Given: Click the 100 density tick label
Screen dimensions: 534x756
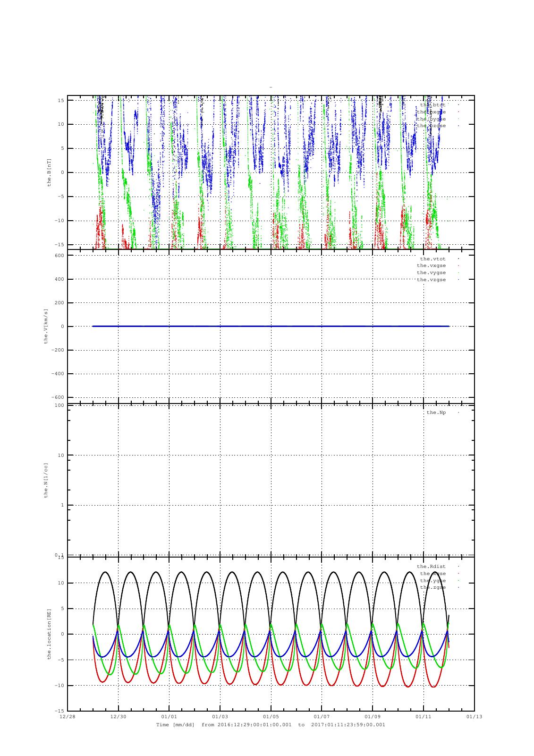Looking at the screenshot, I should pyautogui.click(x=59, y=405).
